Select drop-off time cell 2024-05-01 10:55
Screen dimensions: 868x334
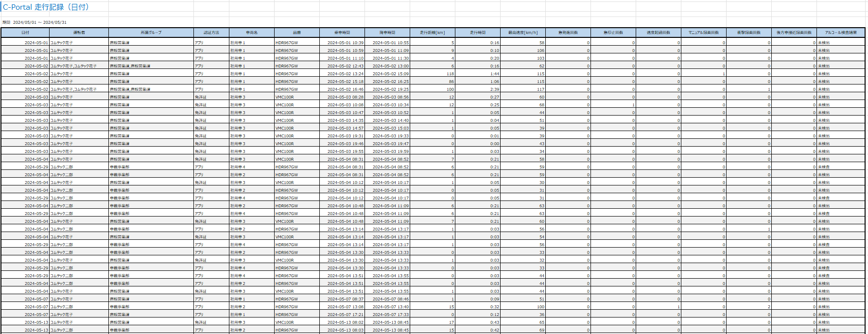click(x=387, y=43)
